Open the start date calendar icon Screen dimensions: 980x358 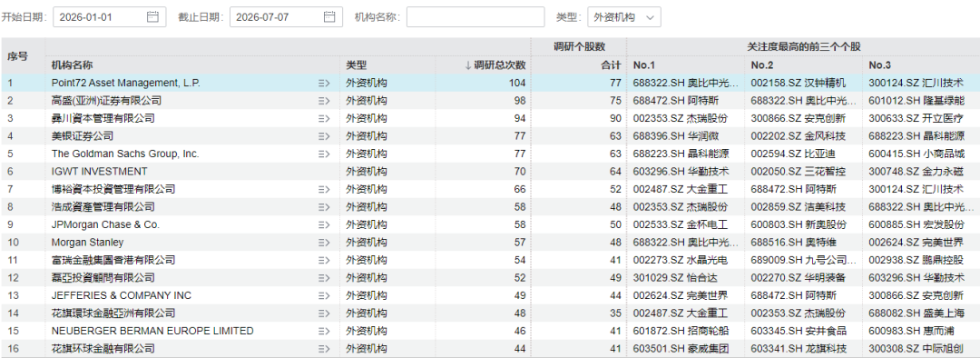pos(152,17)
